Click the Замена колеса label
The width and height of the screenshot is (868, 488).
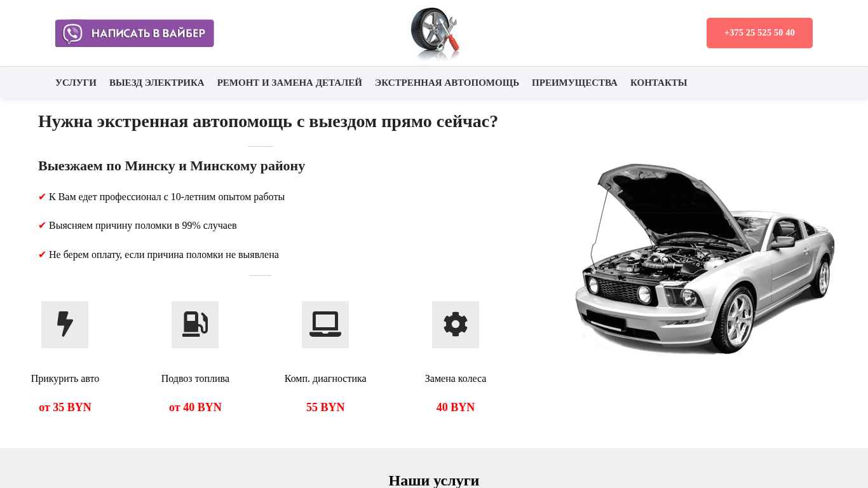456,379
